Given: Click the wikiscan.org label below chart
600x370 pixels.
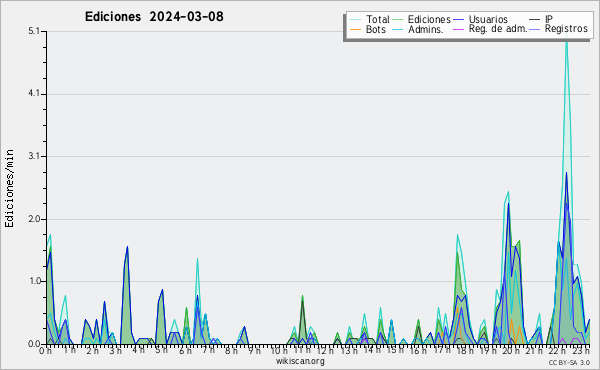Looking at the screenshot, I should (x=300, y=361).
